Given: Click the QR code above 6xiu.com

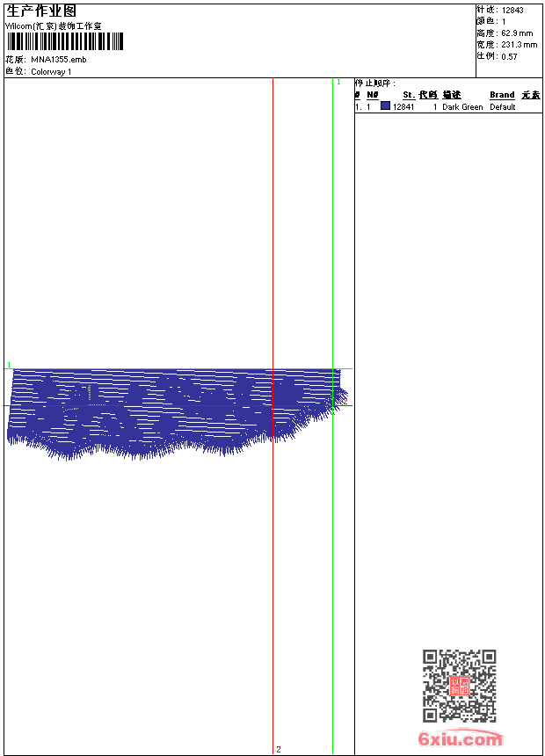Looking at the screenshot, I should coord(460,686).
